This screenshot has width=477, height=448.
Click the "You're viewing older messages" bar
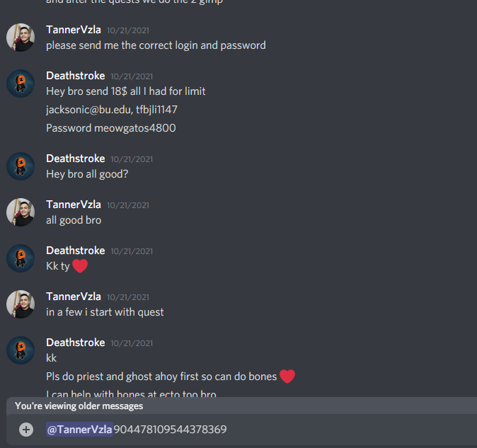pos(241,406)
